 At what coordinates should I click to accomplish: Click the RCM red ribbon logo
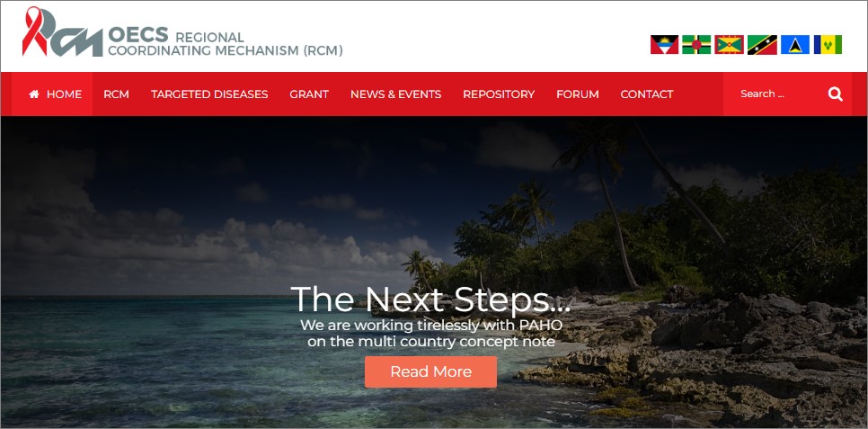point(62,31)
